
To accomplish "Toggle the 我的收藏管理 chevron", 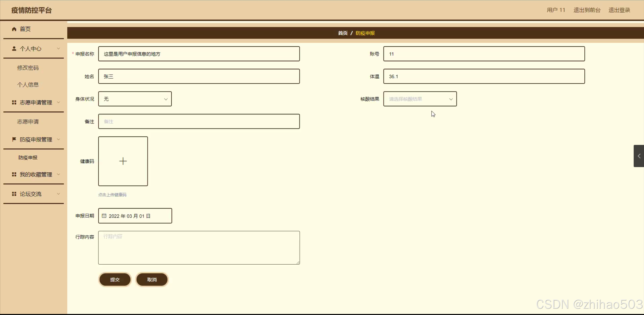I will 58,174.
